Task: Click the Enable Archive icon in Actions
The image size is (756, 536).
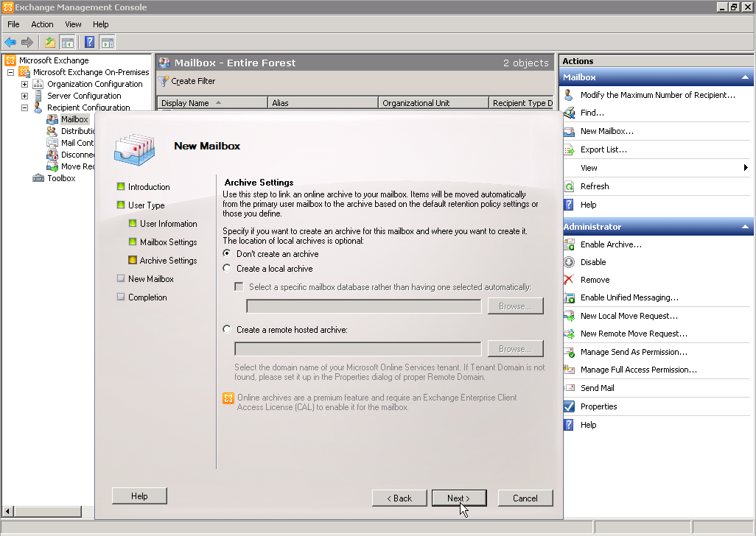Action: 569,244
